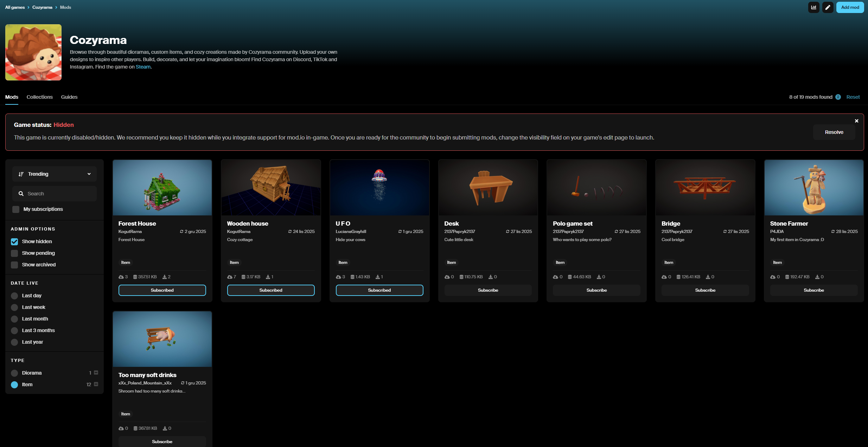Click the pencil edit game icon
Screen dimensions: 868x447
828,7
